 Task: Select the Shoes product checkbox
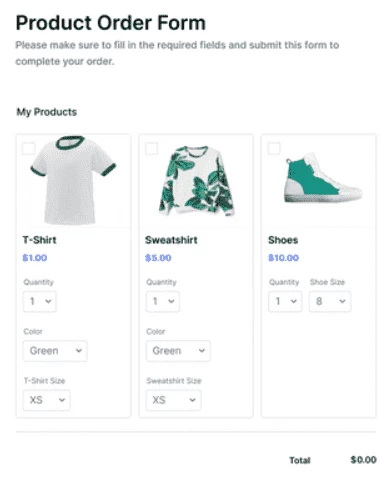274,148
